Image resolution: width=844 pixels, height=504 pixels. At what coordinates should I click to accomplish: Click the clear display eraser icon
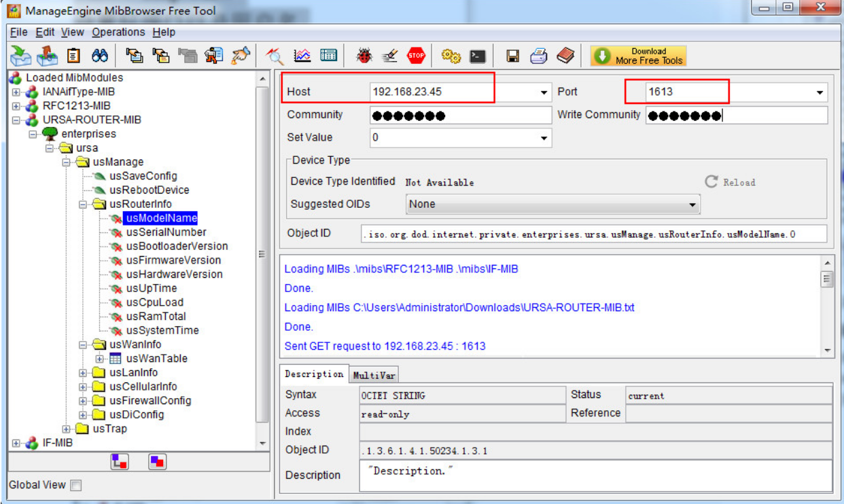pos(390,56)
